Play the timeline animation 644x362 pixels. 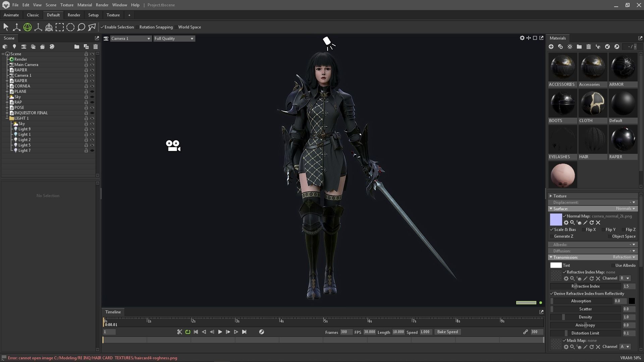[220, 332]
